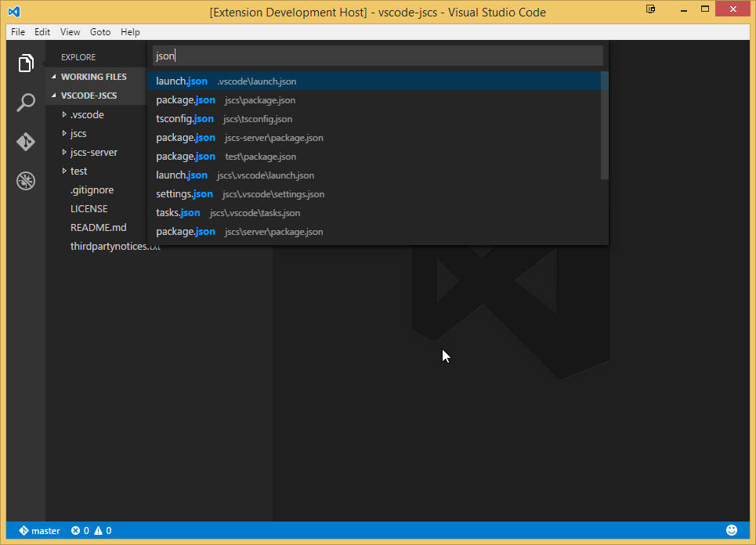
Task: Close the Visual Studio Code window
Action: coord(732,9)
